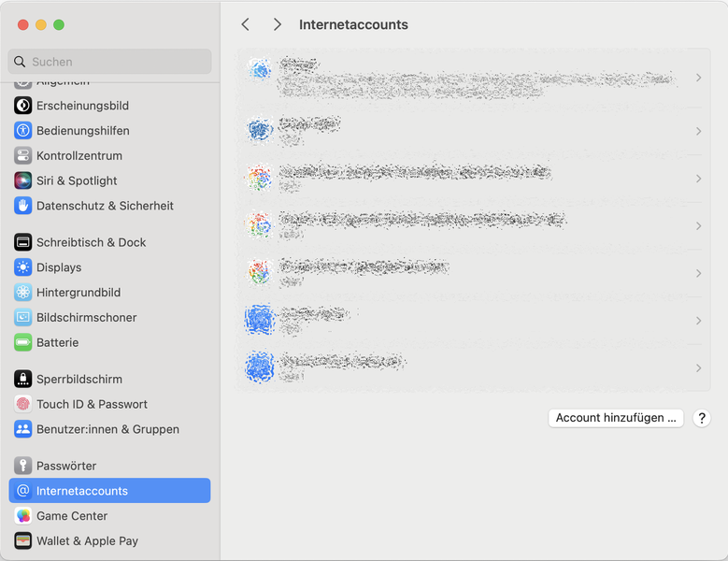The height and width of the screenshot is (561, 728).
Task: Select the Touch ID & Passwort fingerprint icon
Action: (23, 404)
